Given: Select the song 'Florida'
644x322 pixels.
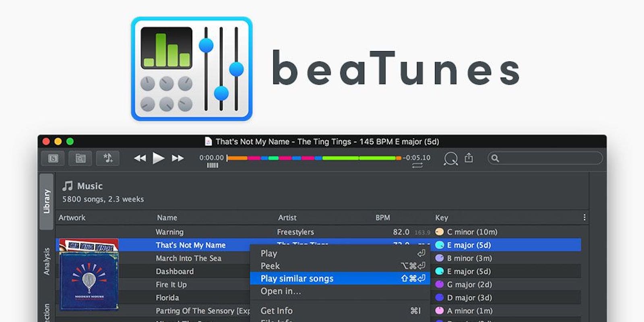Looking at the screenshot, I should point(167,298).
